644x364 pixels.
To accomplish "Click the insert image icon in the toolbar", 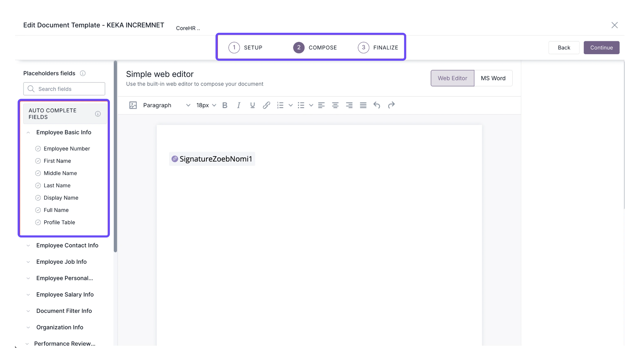I will (133, 105).
